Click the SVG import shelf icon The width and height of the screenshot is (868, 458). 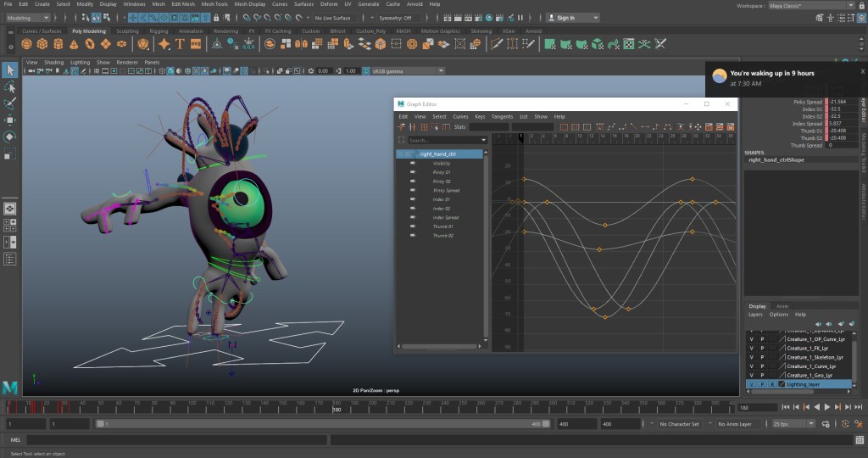[x=197, y=43]
